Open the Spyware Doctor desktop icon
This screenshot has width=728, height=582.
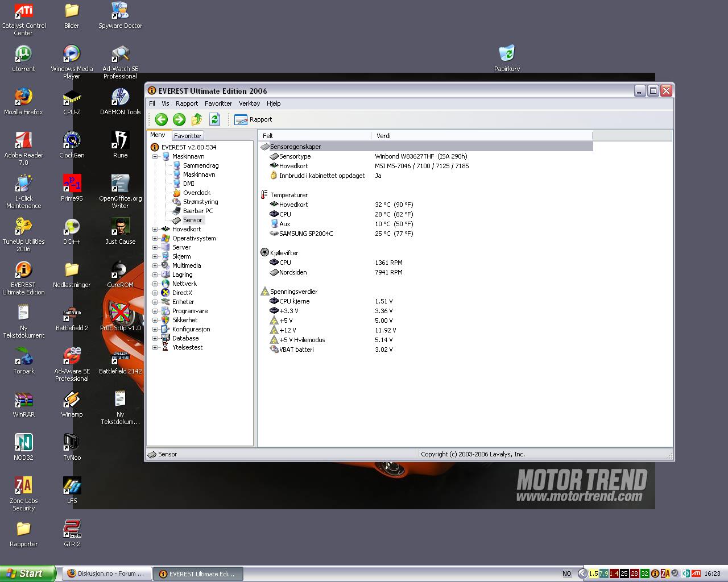click(x=120, y=15)
